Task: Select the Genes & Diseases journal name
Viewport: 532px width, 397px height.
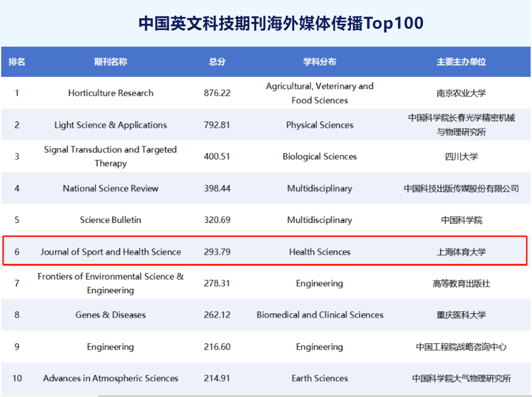Action: [110, 315]
